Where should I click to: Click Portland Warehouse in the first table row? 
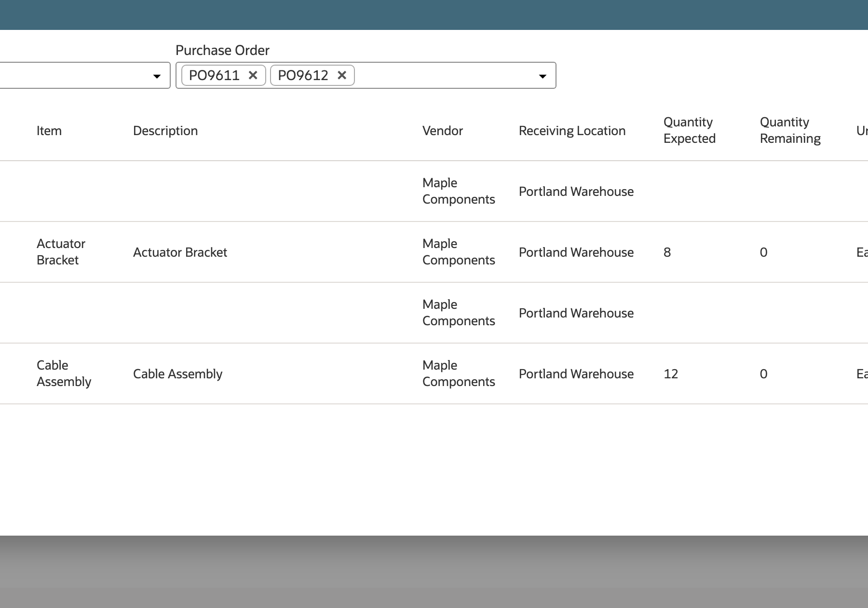point(576,192)
